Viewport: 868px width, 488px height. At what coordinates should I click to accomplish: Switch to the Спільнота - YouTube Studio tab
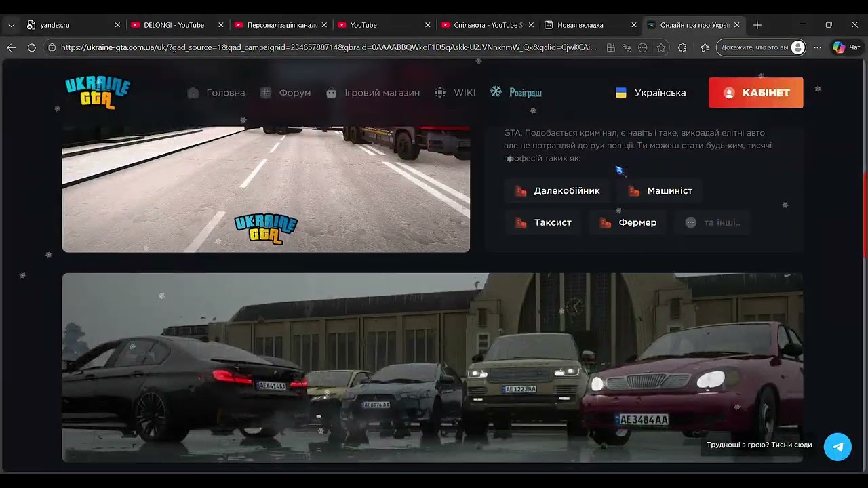click(487, 25)
